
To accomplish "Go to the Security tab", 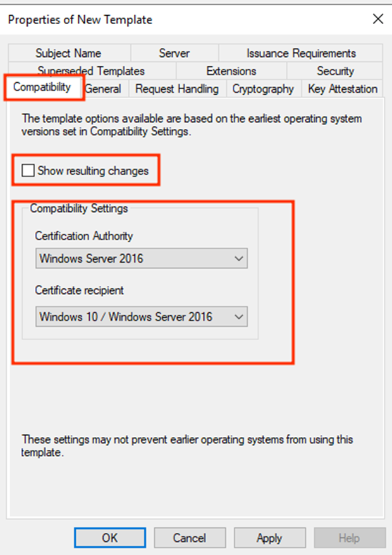I will coord(335,71).
